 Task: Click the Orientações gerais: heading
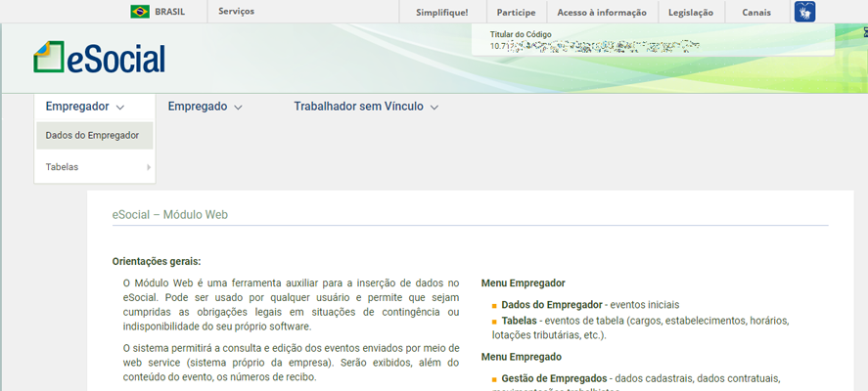pyautogui.click(x=157, y=261)
